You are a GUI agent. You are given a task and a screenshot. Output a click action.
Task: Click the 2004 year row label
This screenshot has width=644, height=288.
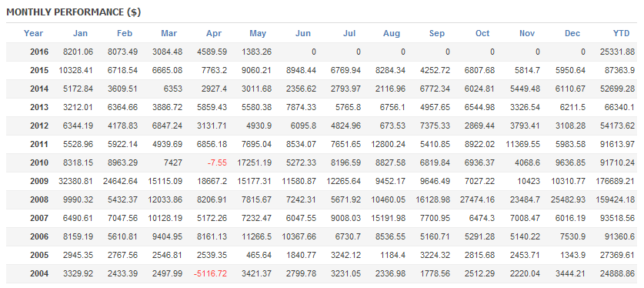tap(39, 273)
